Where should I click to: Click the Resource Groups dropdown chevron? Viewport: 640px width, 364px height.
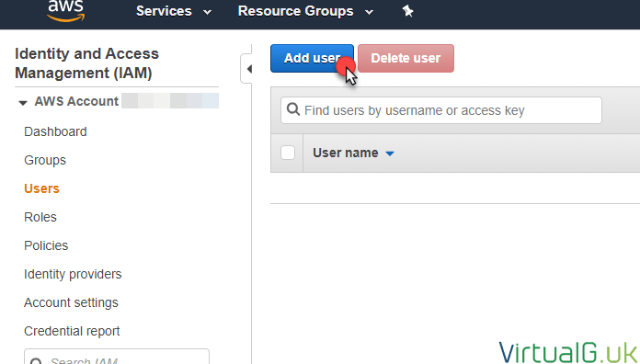pos(369,12)
